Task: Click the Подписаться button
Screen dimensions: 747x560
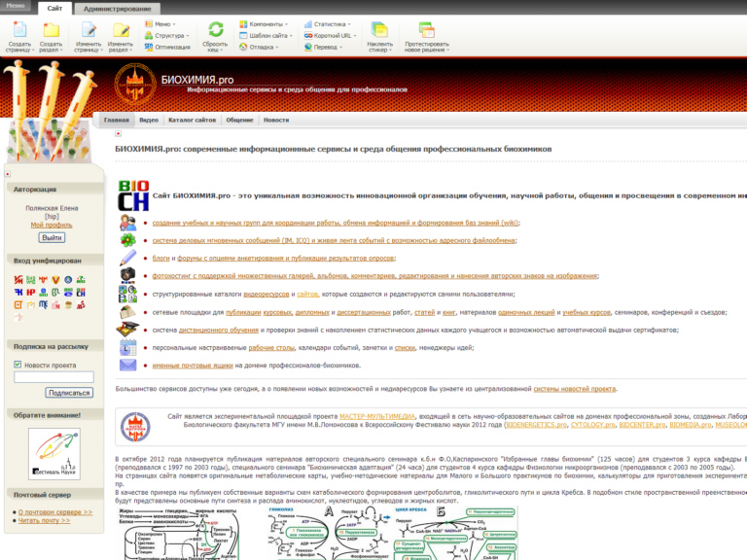Action: 69,393
